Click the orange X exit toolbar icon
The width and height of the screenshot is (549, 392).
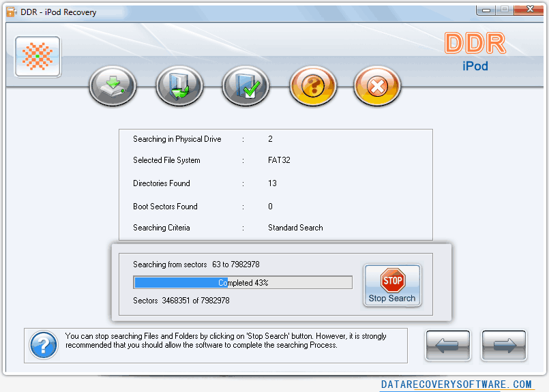pyautogui.click(x=377, y=86)
